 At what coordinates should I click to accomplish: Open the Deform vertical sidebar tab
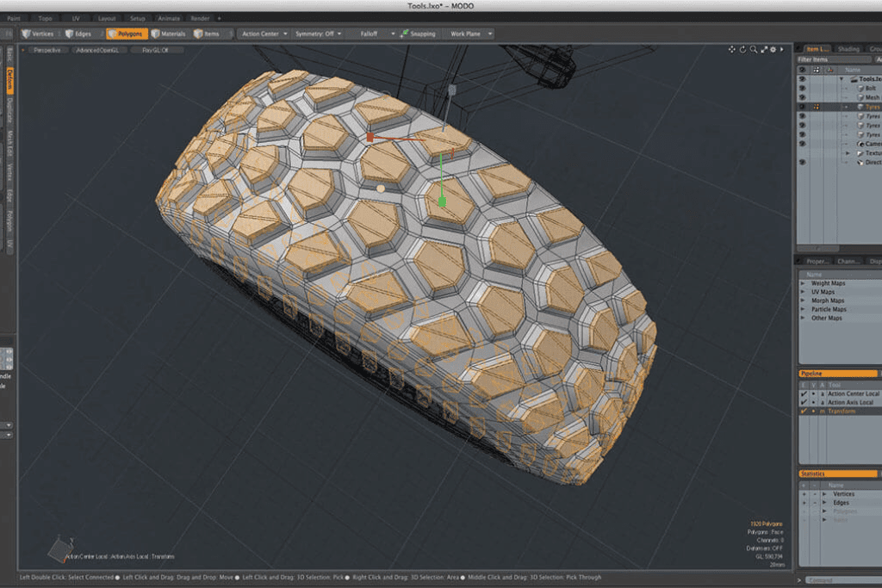(x=10, y=80)
